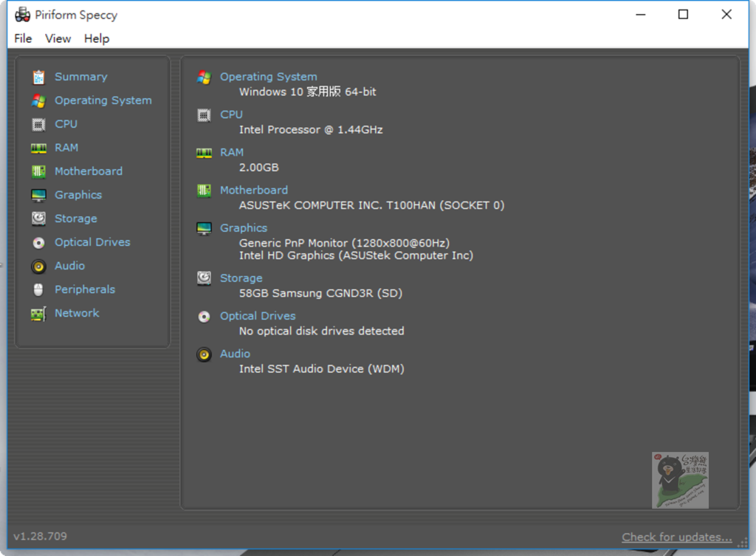Viewport: 756px width, 556px height.
Task: Select Operating System in the sidebar
Action: pos(103,100)
